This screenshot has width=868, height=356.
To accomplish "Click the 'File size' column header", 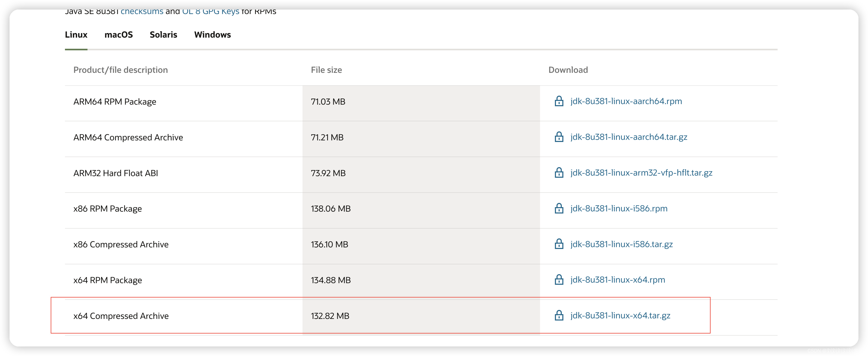I will click(x=326, y=70).
